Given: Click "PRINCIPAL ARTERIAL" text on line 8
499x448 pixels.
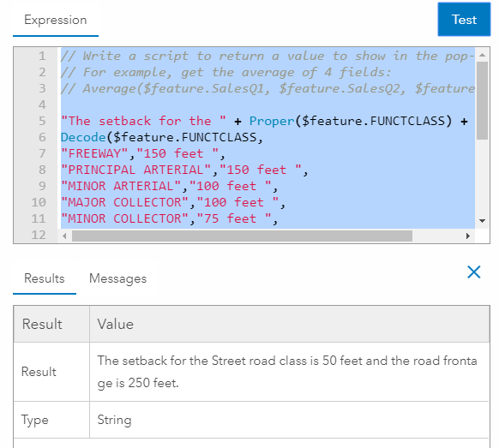Looking at the screenshot, I should 135,170.
